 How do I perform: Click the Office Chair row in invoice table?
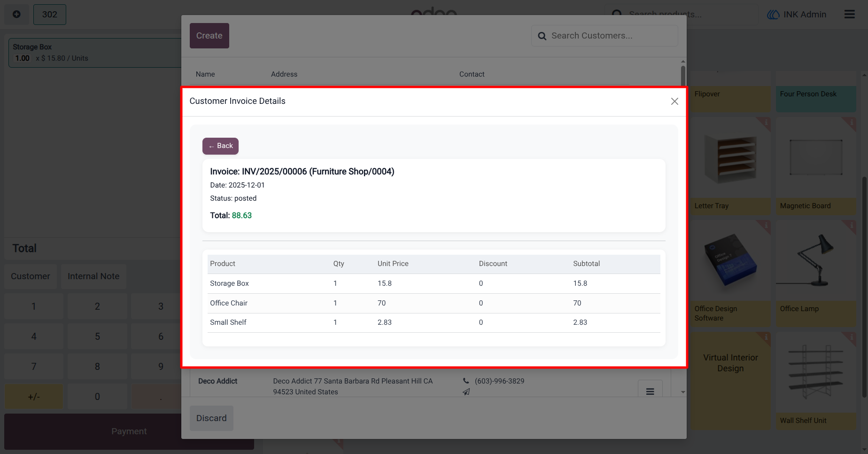434,303
